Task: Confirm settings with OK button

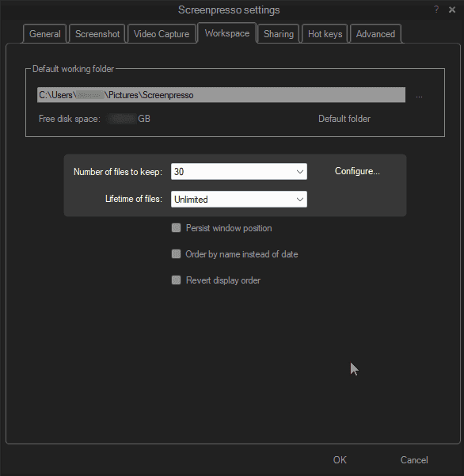Action: (340, 459)
